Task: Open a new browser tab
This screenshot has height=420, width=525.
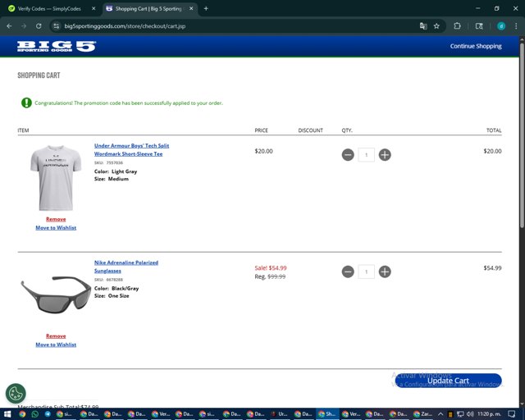Action: (x=206, y=9)
